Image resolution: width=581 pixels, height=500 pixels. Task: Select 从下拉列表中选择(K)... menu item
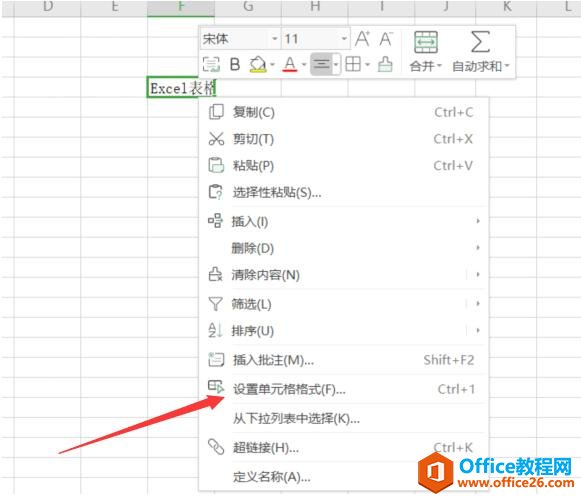343,418
